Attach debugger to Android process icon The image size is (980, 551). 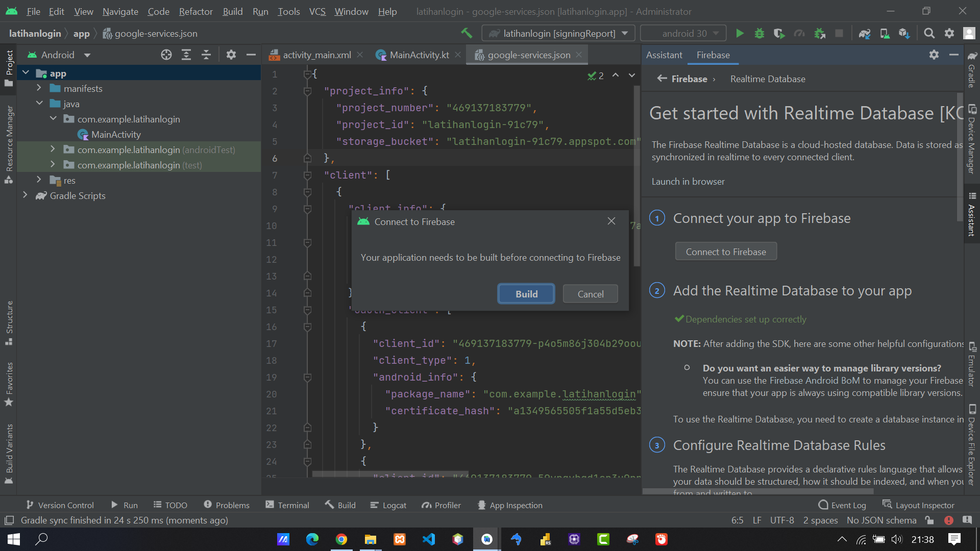[x=820, y=33]
